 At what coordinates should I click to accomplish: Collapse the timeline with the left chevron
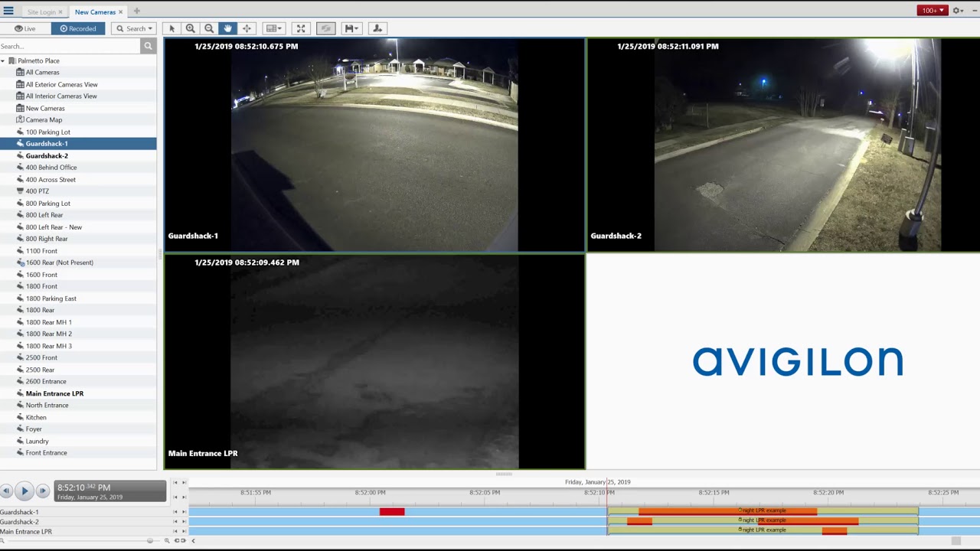click(x=193, y=541)
